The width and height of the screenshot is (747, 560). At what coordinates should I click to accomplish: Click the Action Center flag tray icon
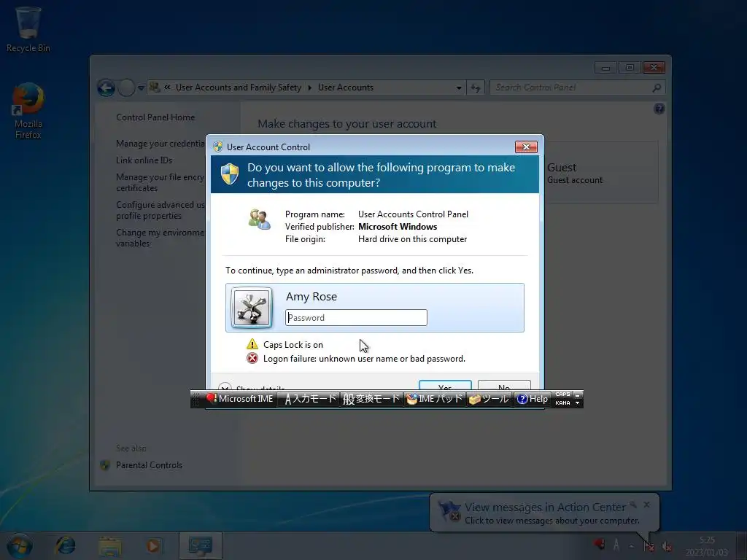649,545
